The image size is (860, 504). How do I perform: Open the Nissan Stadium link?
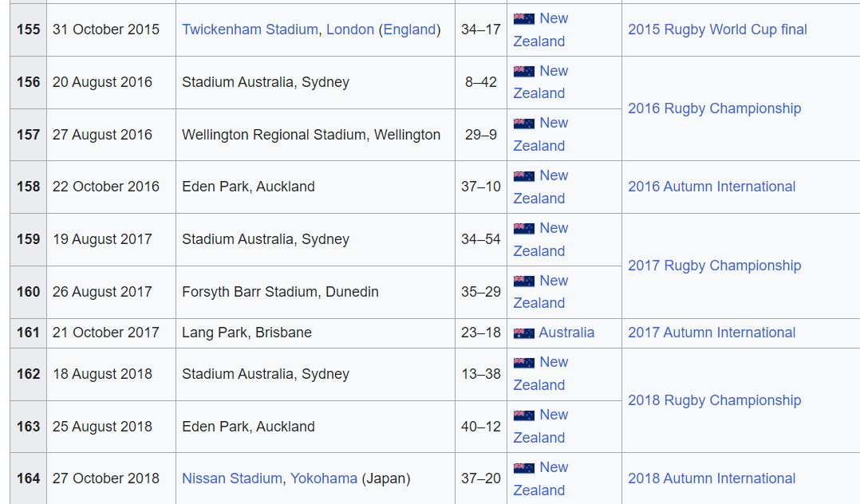[x=231, y=478]
